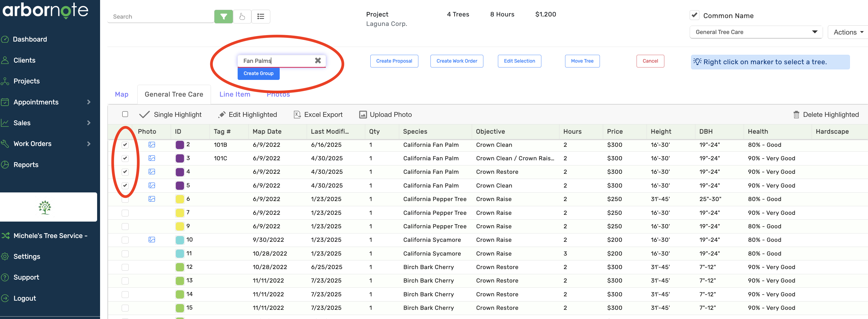
Task: Uncheck the Common Name checkbox
Action: pos(694,15)
